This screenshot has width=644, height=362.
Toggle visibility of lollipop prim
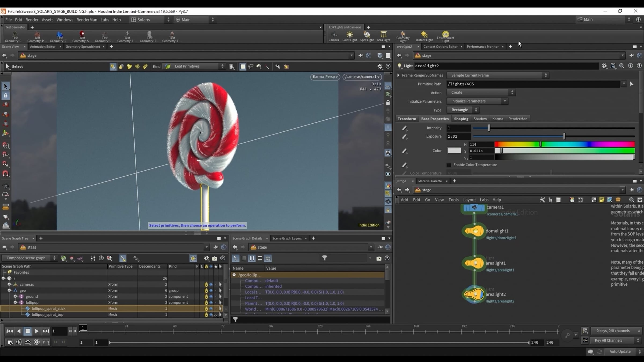click(211, 302)
